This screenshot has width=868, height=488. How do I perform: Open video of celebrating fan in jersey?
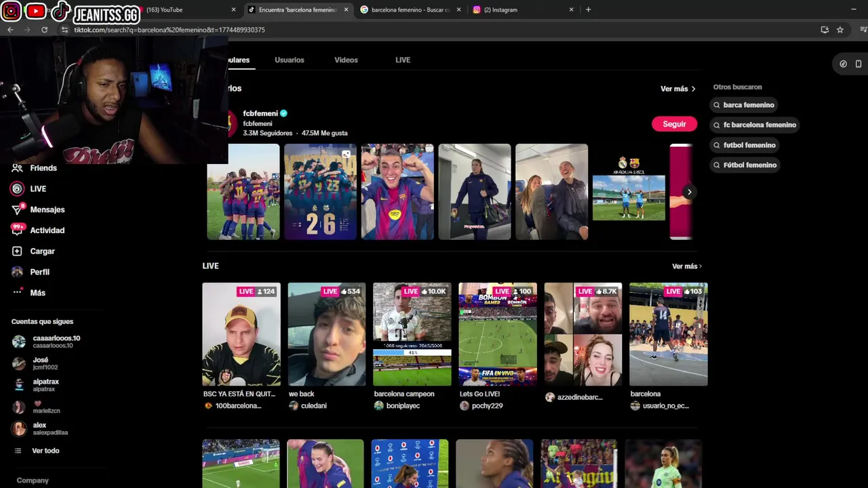coord(397,192)
